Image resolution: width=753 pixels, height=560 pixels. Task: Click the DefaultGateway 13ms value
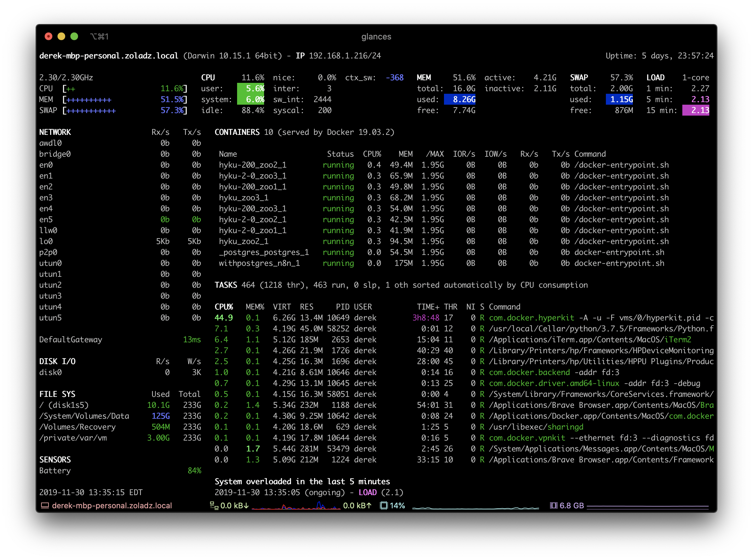[192, 340]
